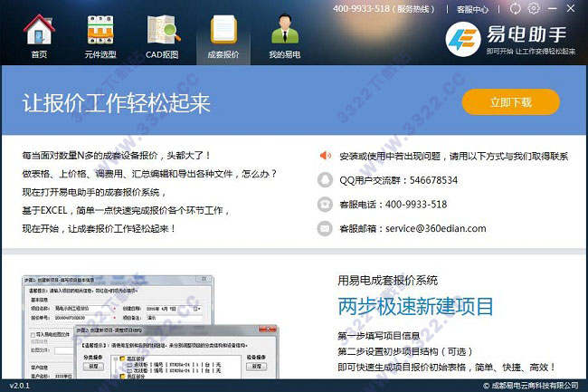Click 客服电话：400-9933-518 text
Screen dimensions: 588x392
(x=393, y=205)
